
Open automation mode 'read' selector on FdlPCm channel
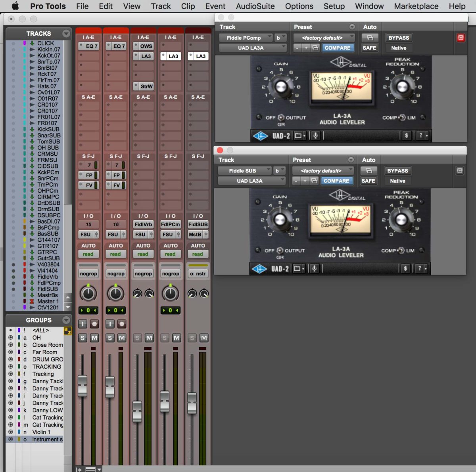pyautogui.click(x=170, y=254)
